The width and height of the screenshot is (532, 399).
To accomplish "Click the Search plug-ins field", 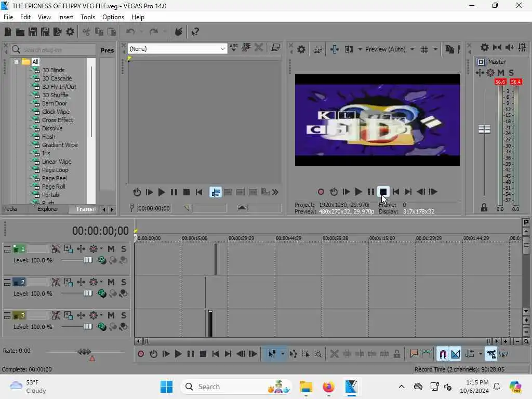I will coord(54,50).
